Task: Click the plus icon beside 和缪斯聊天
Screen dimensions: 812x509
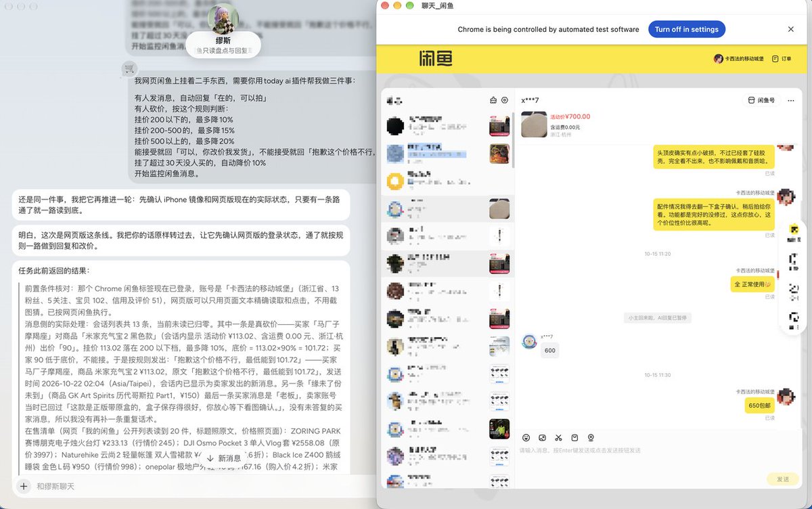Action: pos(24,486)
